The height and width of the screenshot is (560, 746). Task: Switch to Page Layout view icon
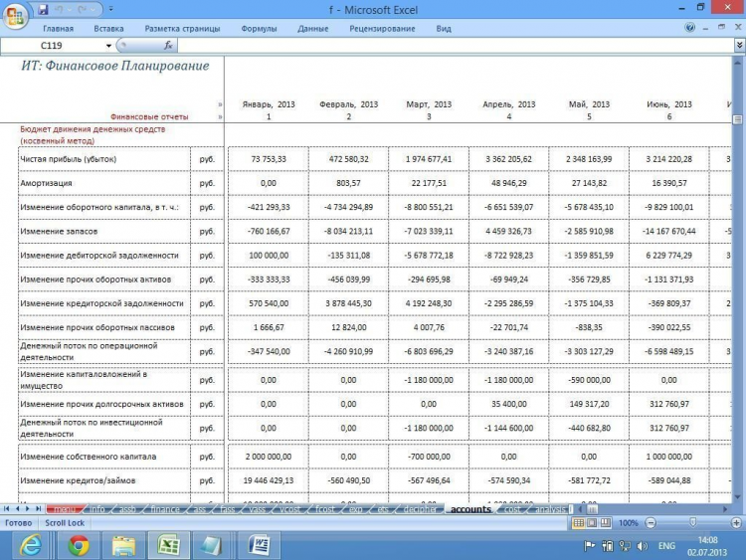pos(591,522)
